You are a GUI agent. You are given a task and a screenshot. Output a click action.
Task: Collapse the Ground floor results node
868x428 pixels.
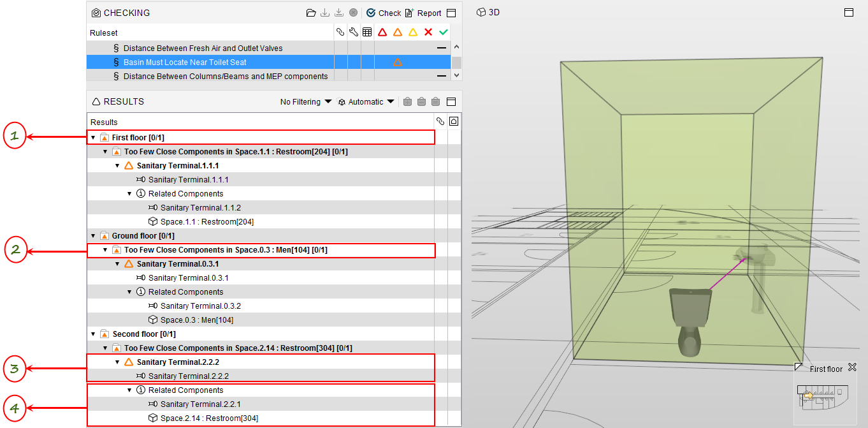click(x=93, y=236)
